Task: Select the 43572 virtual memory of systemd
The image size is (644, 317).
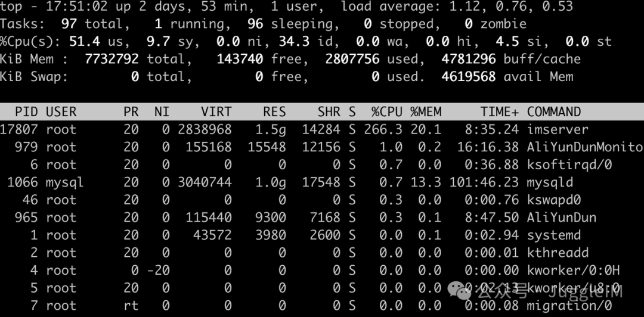Action: (x=212, y=235)
